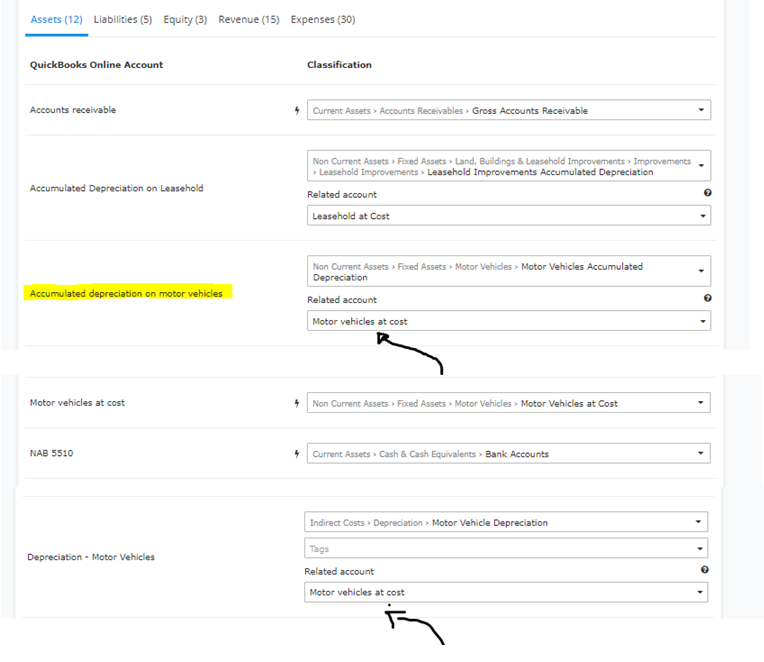Click the NAB 5510 account name
Image resolution: width=764 pixels, height=662 pixels.
coord(51,454)
